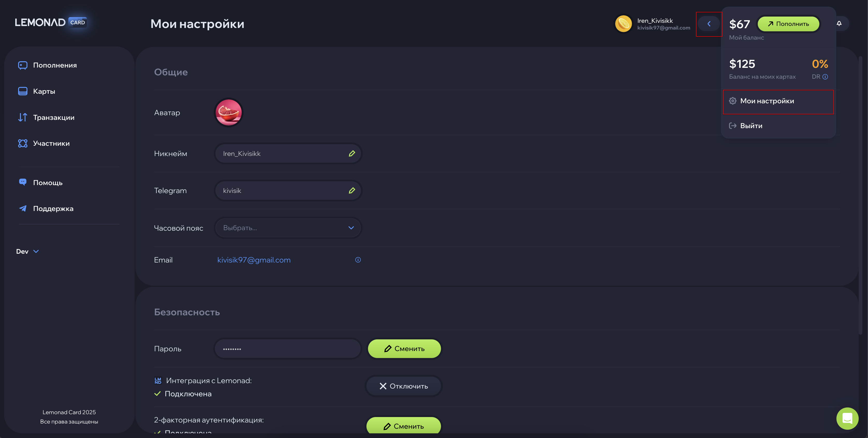This screenshot has height=438, width=868.
Task: Click the DR info icon
Action: (825, 77)
